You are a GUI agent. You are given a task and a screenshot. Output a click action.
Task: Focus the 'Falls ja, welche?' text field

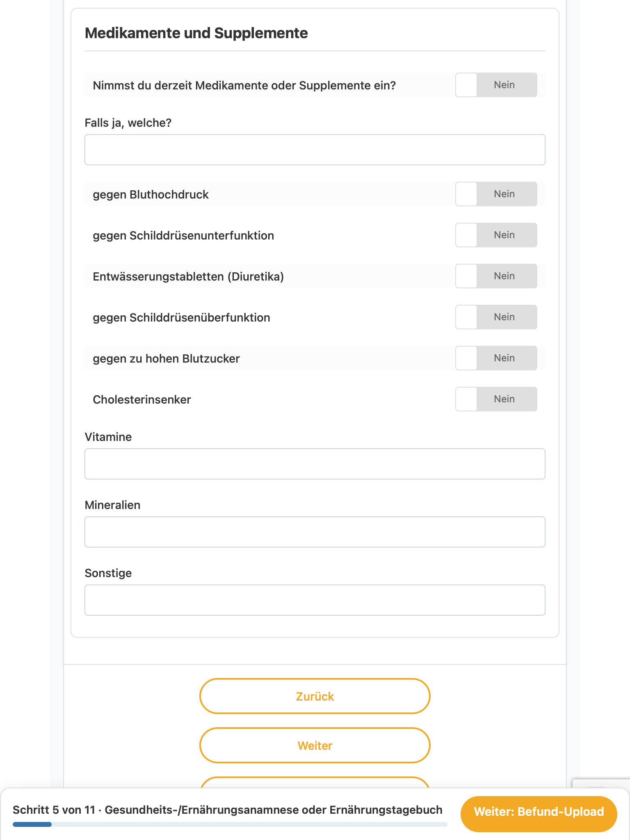(315, 150)
